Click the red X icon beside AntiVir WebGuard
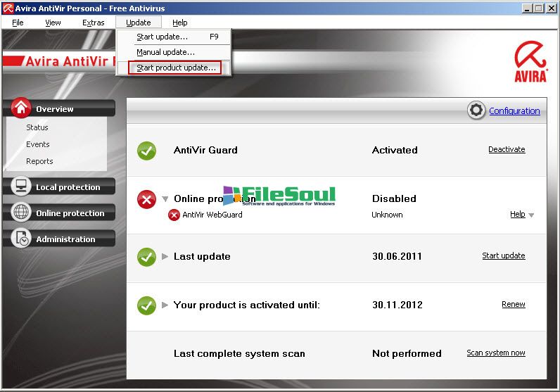The image size is (560, 392). (x=174, y=215)
